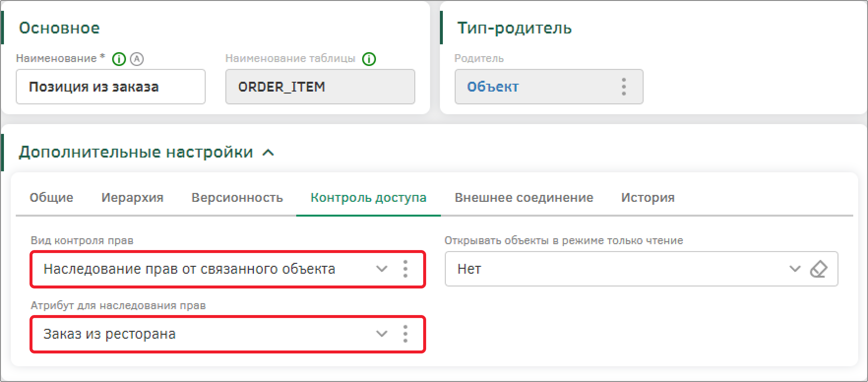Clear the Открывать объекты field with eraser icon
Viewport: 868px width, 382px height.
coord(818,269)
